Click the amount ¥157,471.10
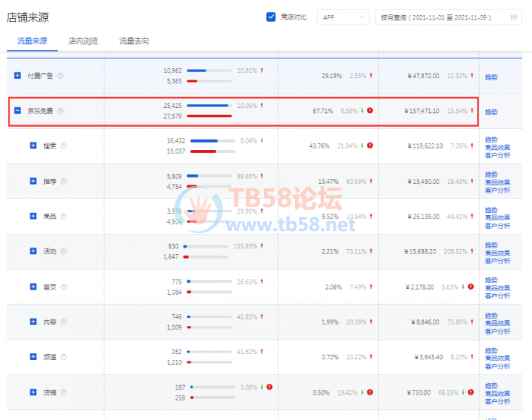The width and height of the screenshot is (532, 420). tap(421, 111)
